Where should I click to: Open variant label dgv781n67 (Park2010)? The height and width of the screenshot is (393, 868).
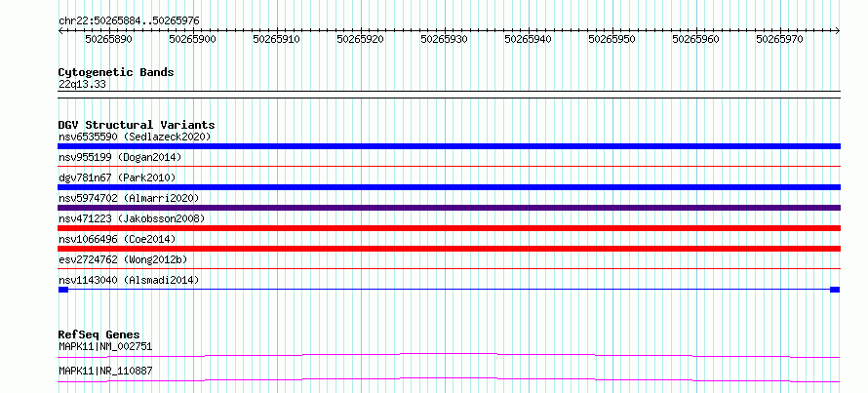coord(117,177)
